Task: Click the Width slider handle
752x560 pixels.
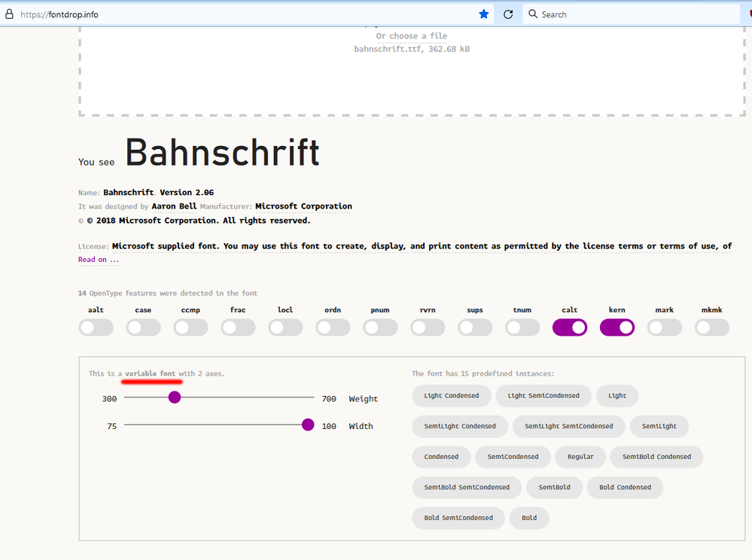Action: tap(308, 425)
